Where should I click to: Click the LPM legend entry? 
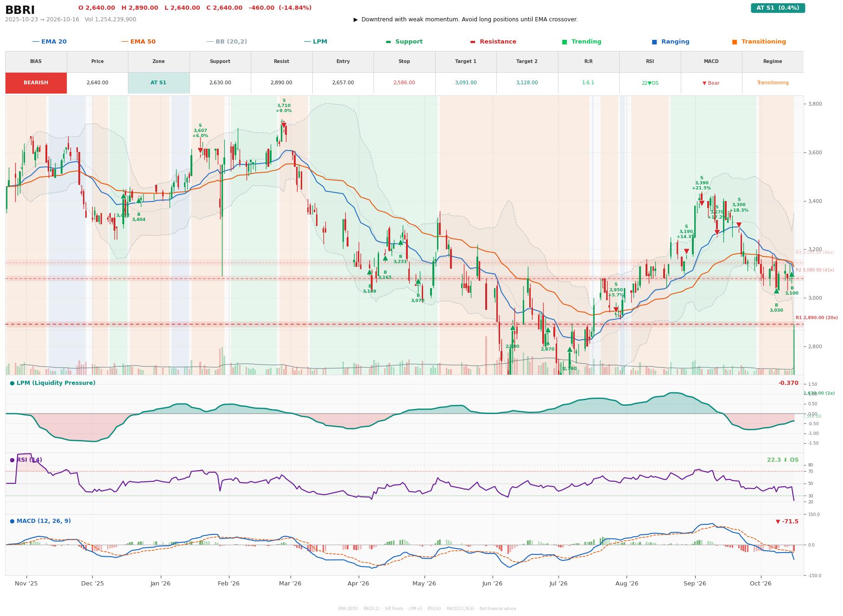point(315,42)
